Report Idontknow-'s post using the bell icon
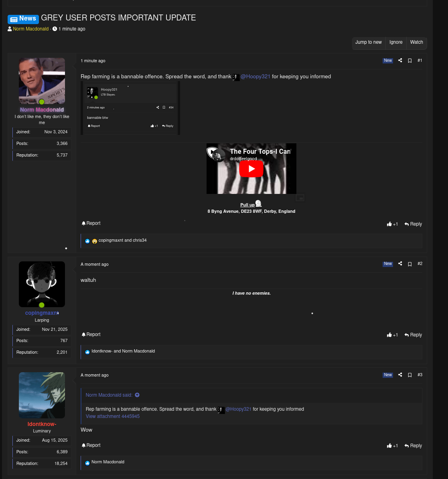 pyautogui.click(x=91, y=445)
